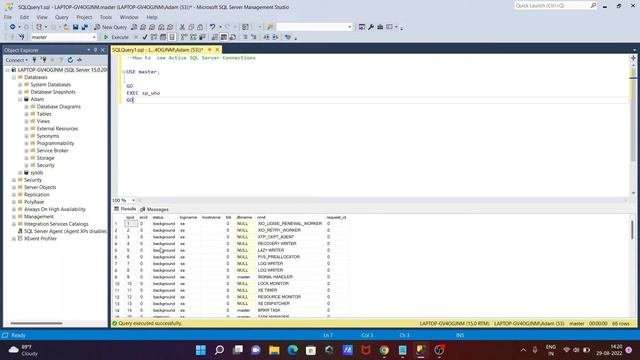Click the Disconnect plug icon in Object Explorer
Viewport: 640px width, 360px height.
(43, 60)
